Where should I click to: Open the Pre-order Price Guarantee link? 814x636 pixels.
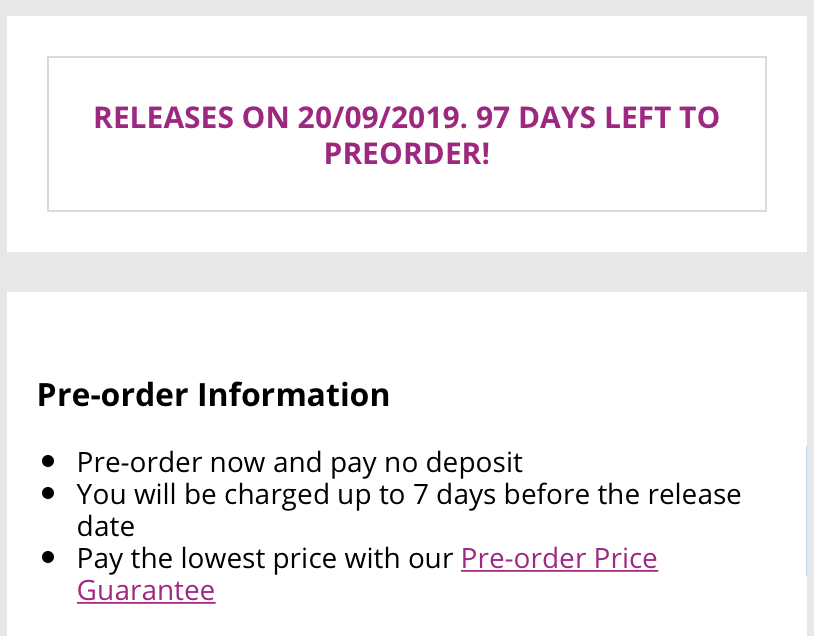(x=559, y=558)
